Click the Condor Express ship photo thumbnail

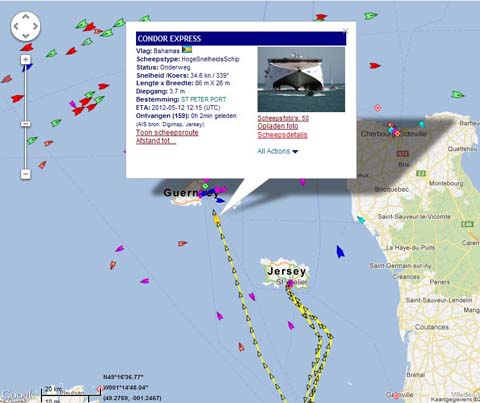301,79
